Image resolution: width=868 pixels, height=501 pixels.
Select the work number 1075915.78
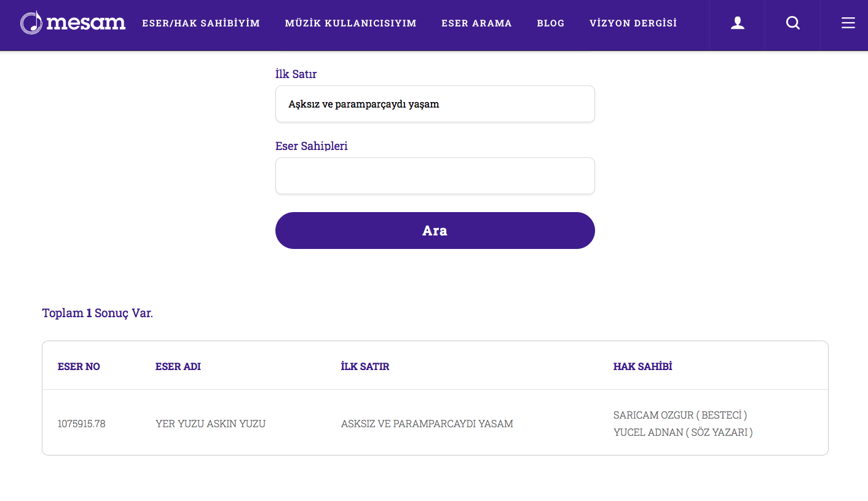click(x=81, y=424)
